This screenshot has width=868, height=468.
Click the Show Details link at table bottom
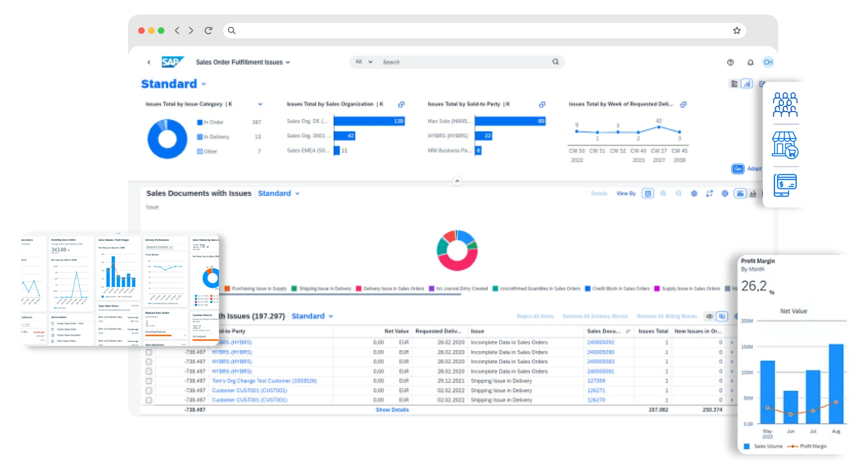[392, 409]
